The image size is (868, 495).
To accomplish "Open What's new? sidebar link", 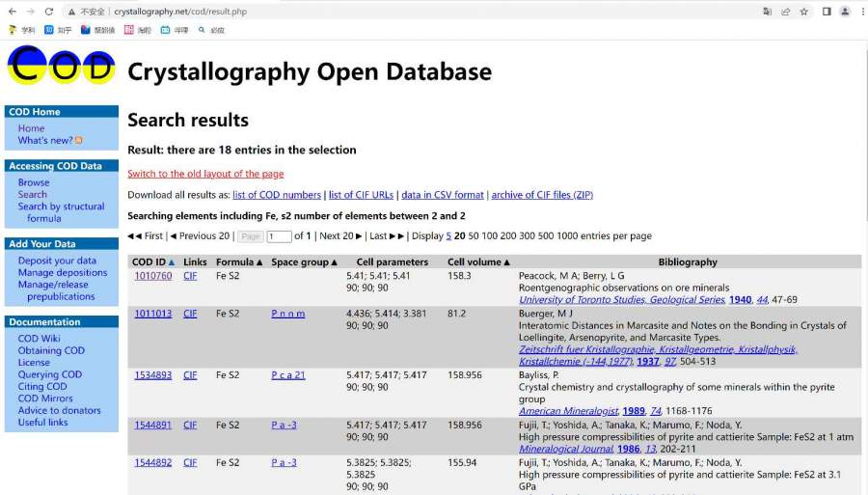I will click(x=44, y=141).
